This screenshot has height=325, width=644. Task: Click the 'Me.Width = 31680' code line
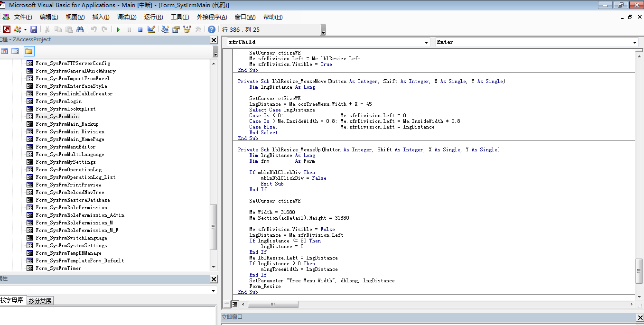272,213
